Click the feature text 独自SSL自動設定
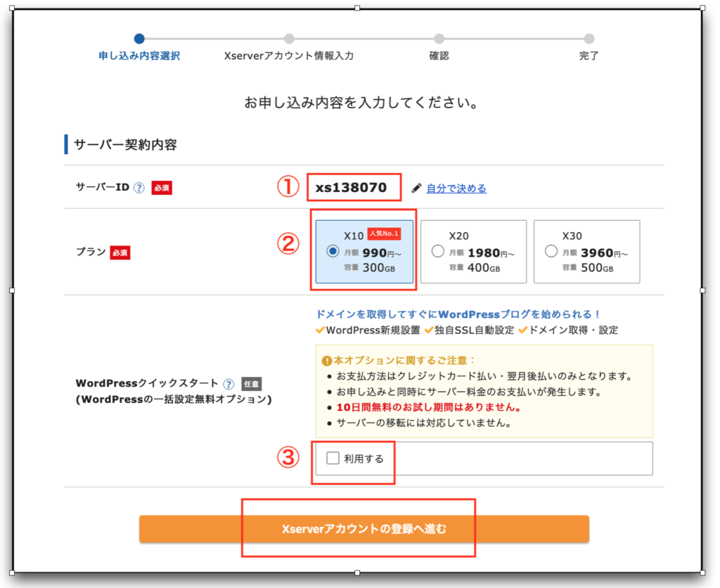720x588 pixels. coord(475,331)
